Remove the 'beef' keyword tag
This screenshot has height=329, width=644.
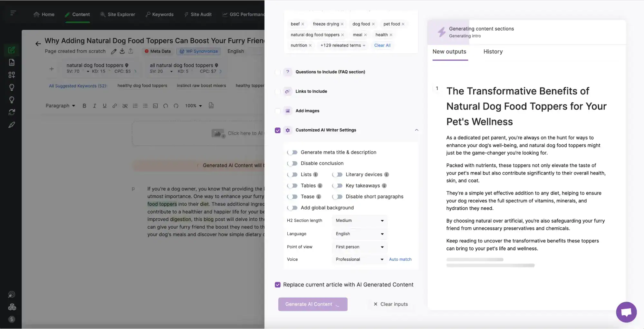click(x=303, y=24)
